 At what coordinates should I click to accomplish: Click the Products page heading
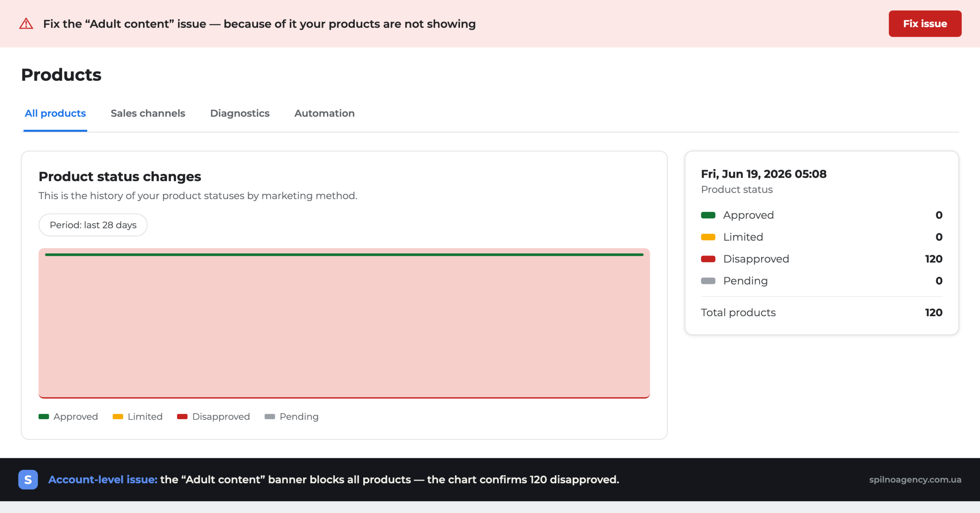[61, 75]
